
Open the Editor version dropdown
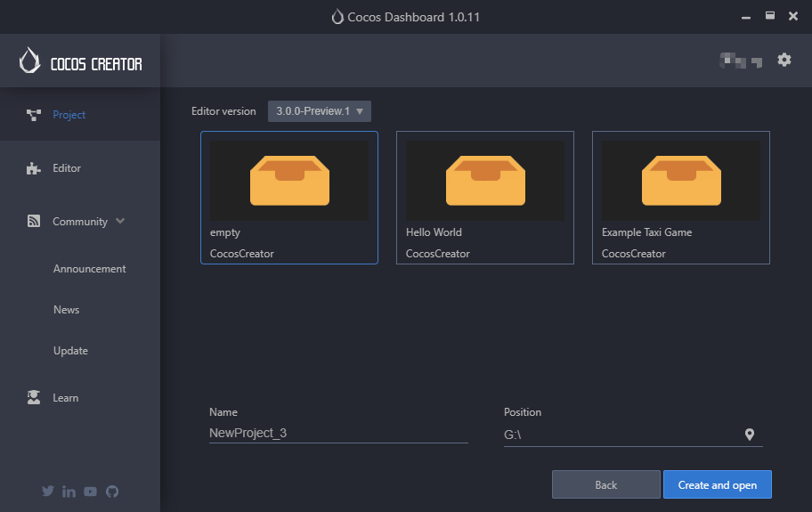coord(320,111)
